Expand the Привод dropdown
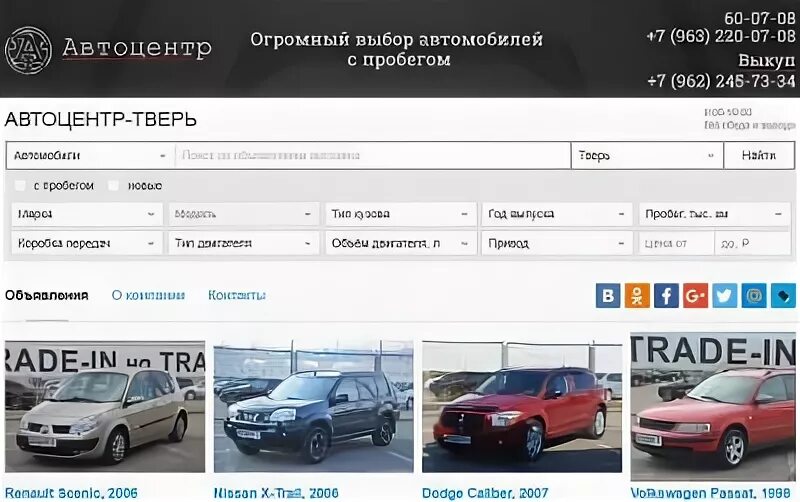 point(557,243)
